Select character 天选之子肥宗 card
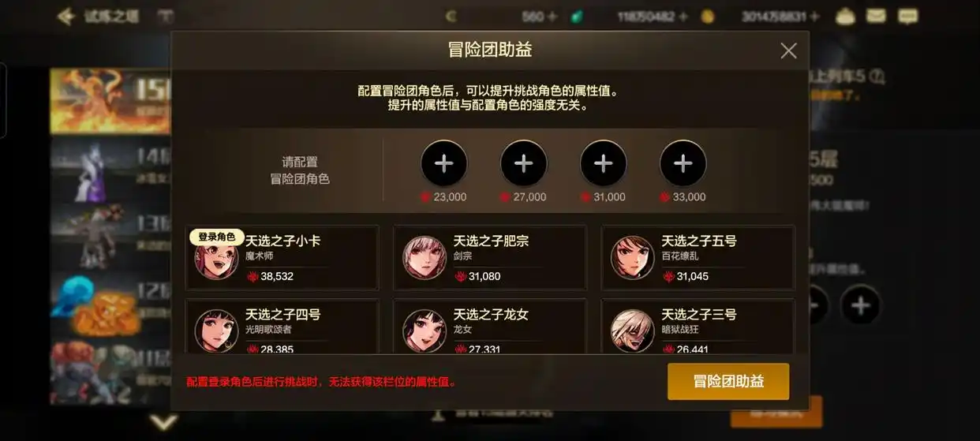This screenshot has height=441, width=980. tap(490, 258)
